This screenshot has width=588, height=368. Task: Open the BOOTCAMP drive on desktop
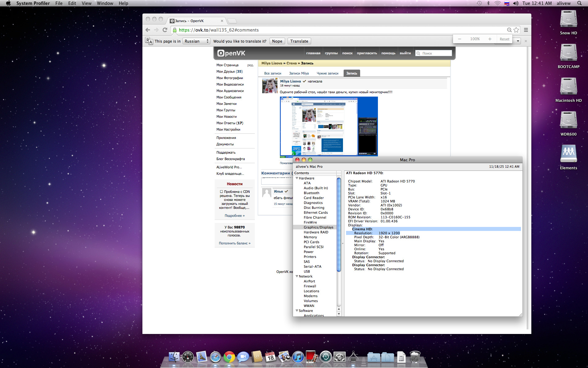(x=568, y=53)
